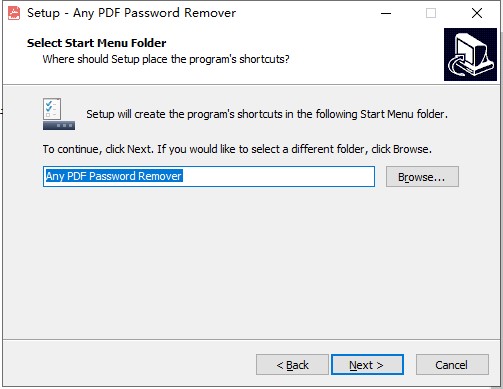Screen dimensions: 503x389
Task: Close the setup wizard with the X
Action: 477,13
